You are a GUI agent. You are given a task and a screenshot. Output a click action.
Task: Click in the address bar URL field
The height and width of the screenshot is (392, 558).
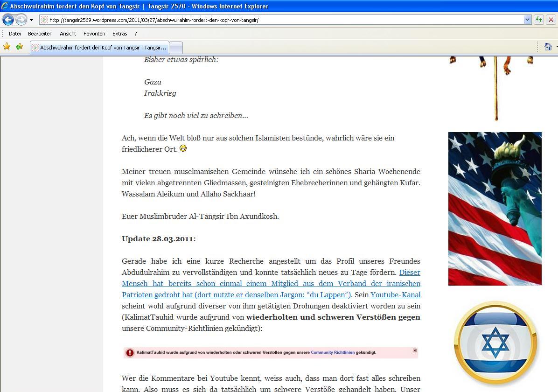click(280, 20)
